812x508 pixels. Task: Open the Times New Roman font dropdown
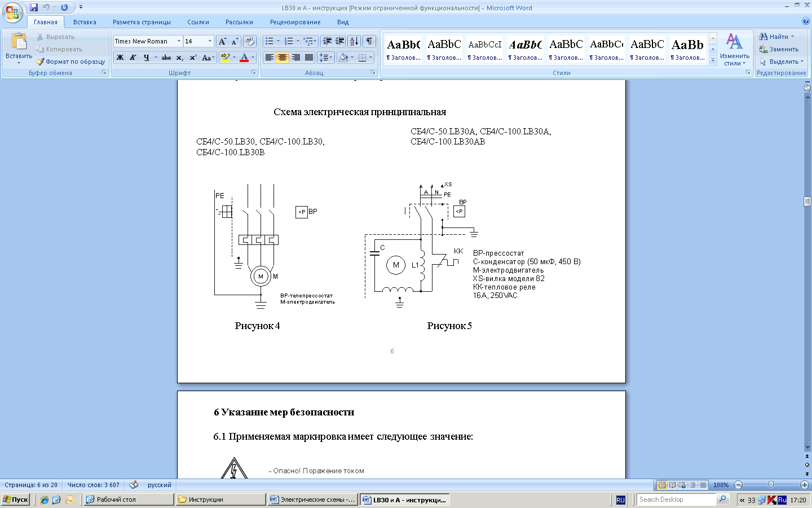pyautogui.click(x=179, y=41)
